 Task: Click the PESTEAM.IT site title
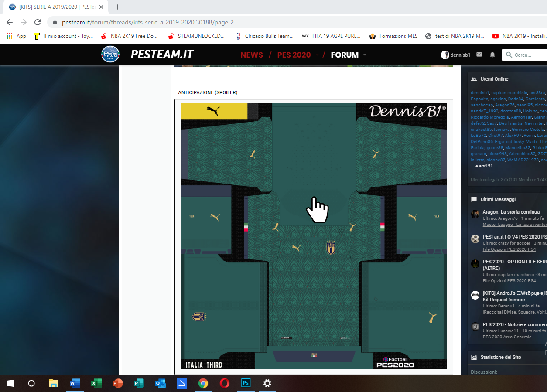tap(162, 55)
